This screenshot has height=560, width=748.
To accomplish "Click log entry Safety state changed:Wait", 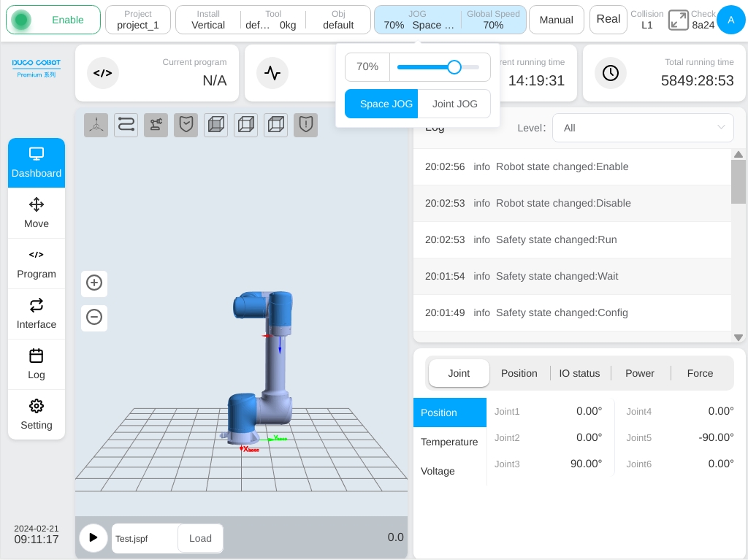I will coord(572,276).
